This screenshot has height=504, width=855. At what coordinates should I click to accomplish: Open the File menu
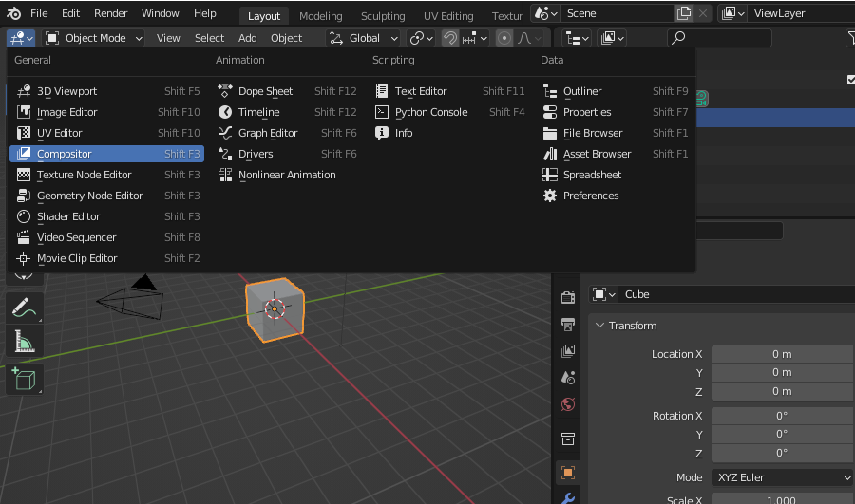point(39,13)
